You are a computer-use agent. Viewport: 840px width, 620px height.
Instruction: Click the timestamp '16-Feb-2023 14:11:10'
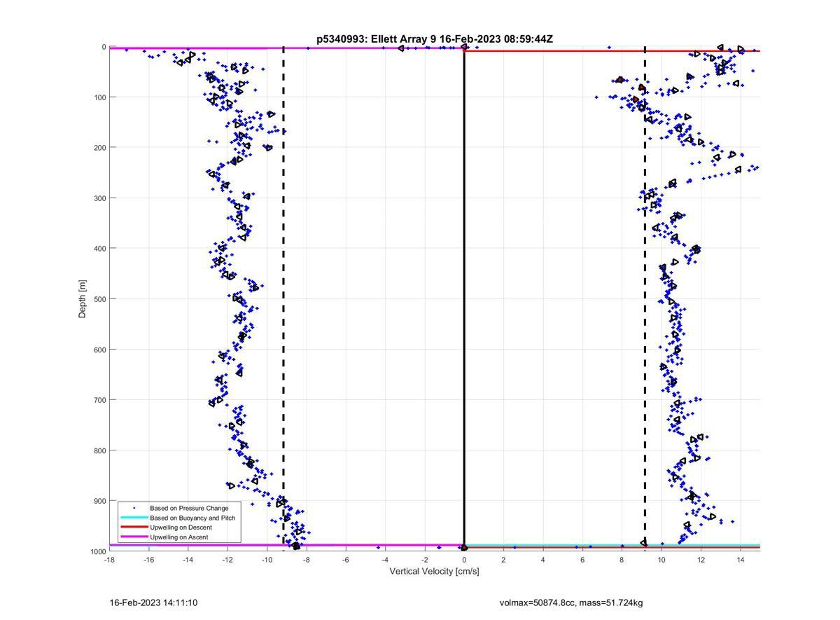click(x=153, y=602)
